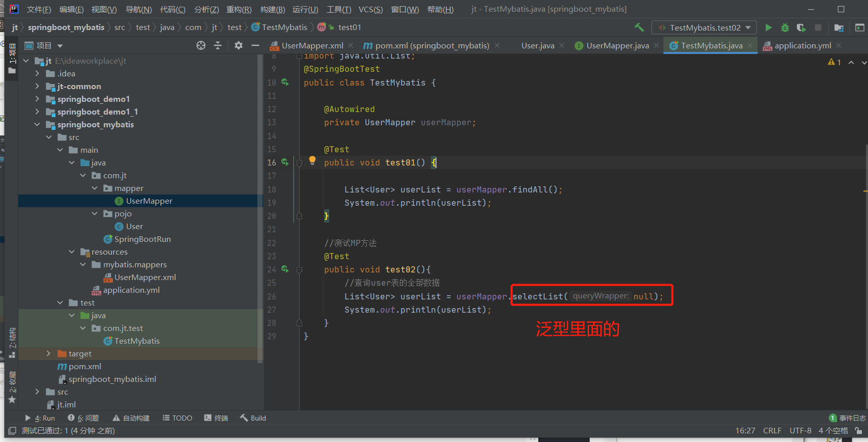868x442 pixels.
Task: Click the Stop process square icon
Action: tap(818, 27)
